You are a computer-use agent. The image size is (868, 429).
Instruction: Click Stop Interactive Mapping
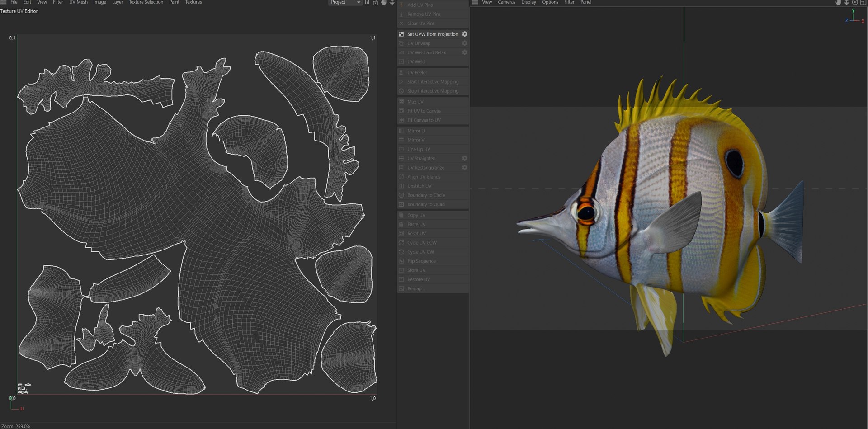pos(433,91)
